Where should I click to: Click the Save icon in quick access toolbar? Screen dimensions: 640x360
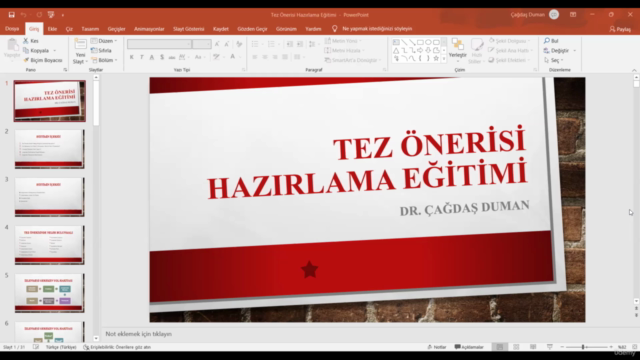tap(11, 15)
